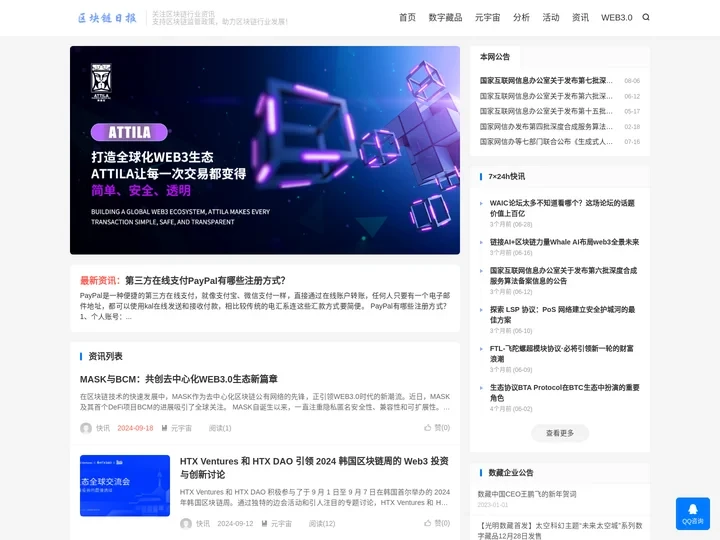
Task: Click the 查看更多 button
Action: (560, 433)
